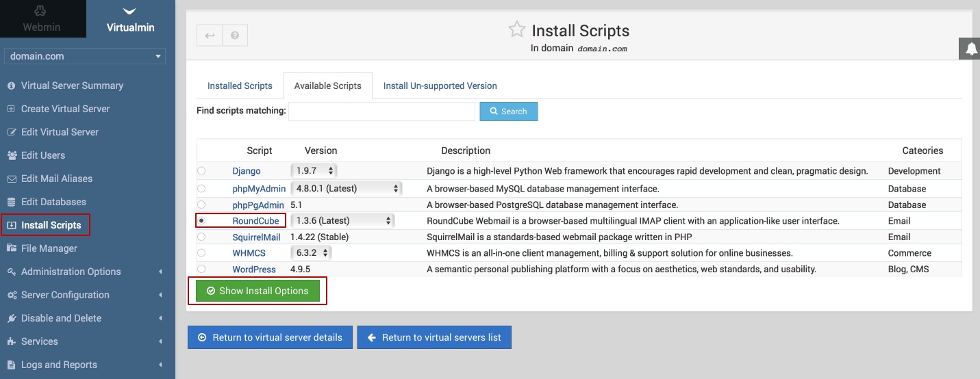Open File Manager from the sidebar

49,248
